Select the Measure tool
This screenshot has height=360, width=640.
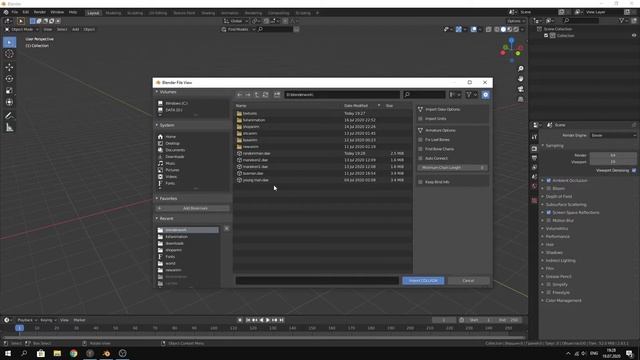pyautogui.click(x=9, y=128)
